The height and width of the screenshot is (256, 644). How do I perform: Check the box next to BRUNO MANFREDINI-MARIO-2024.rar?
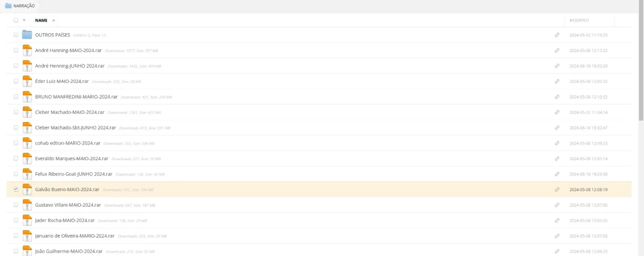point(16,97)
